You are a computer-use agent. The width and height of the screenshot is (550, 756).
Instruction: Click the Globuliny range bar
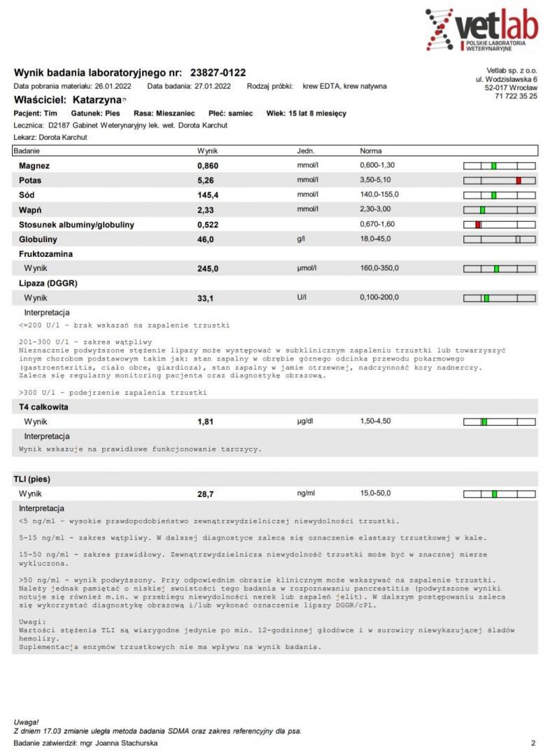coord(500,239)
